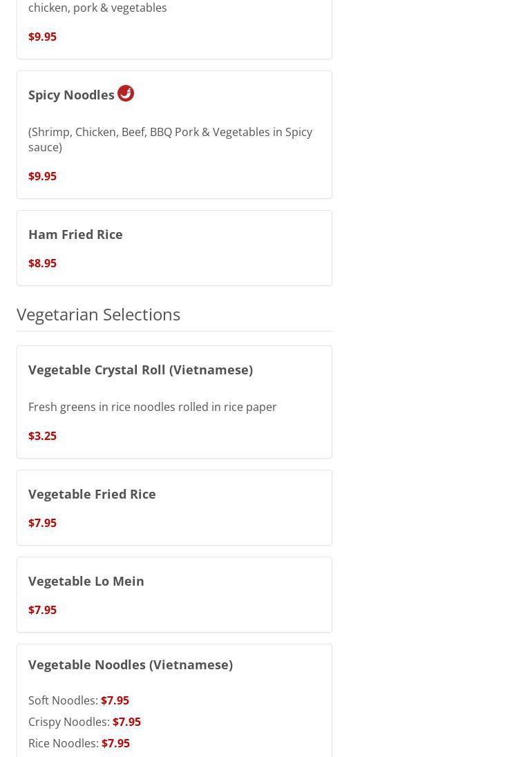Open Vegetable Noodles (Vietnamese) item title
Image resolution: width=532 pixels, height=757 pixels.
(131, 664)
